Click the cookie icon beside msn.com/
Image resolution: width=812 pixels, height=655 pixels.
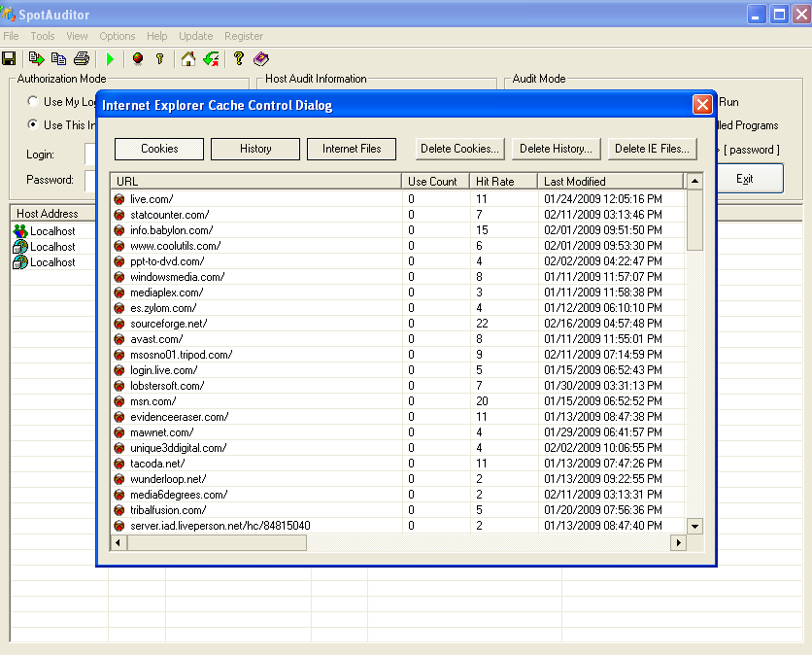(119, 401)
